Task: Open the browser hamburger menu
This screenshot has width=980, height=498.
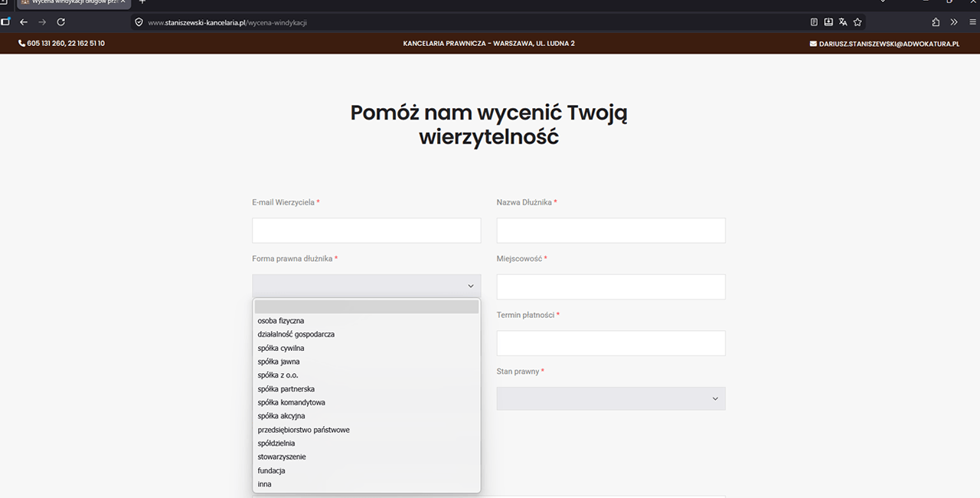Action: (x=972, y=22)
